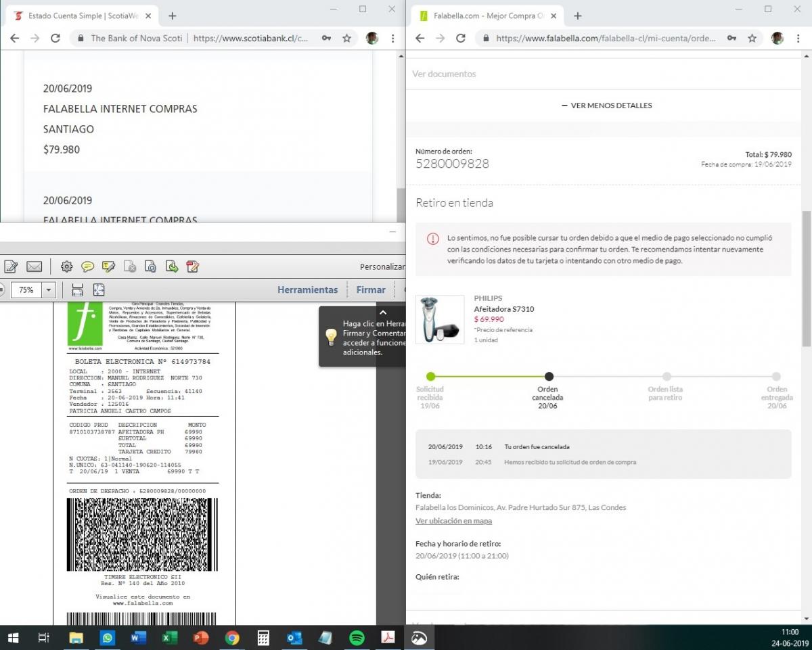Open a new tab in the Falabella window
Screen dimensions: 812x650
point(577,16)
